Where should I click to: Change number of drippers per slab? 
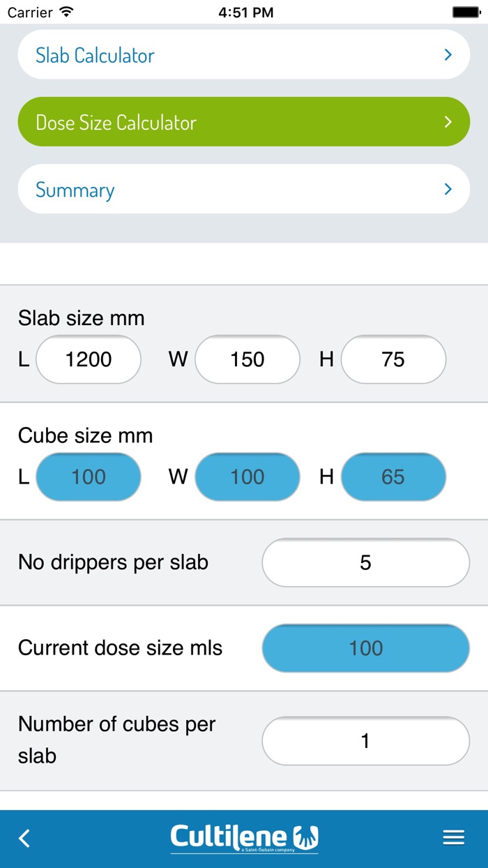pos(365,562)
